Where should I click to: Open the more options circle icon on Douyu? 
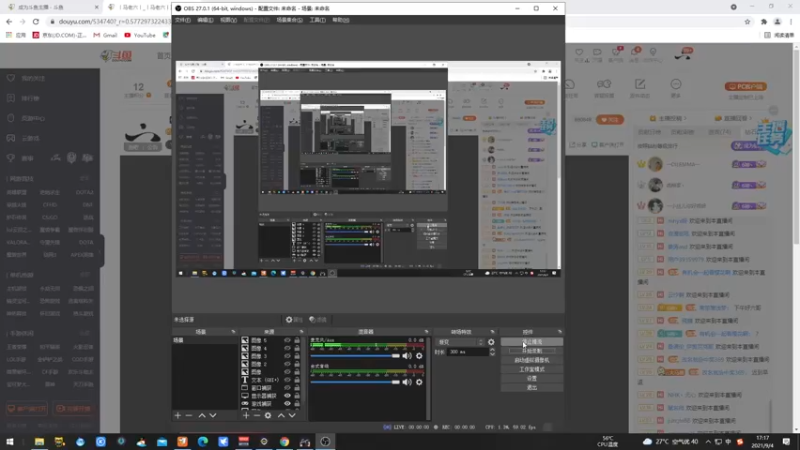pyautogui.click(x=676, y=84)
